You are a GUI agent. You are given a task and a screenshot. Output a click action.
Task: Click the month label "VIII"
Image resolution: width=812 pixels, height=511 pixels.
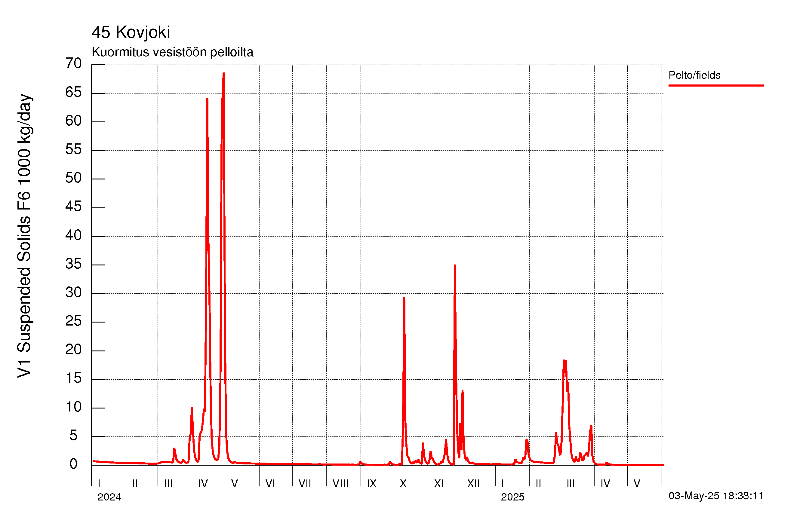tap(340, 483)
